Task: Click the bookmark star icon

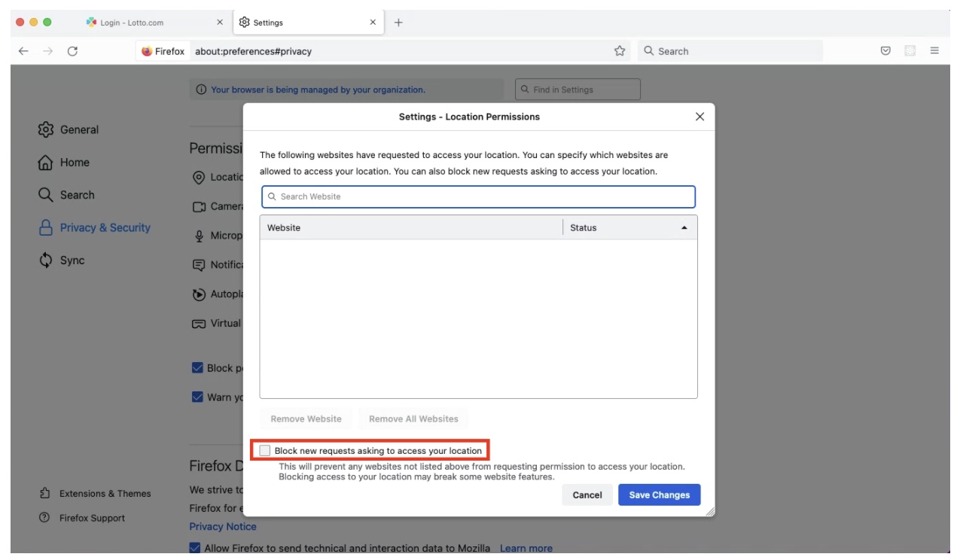Action: pos(620,51)
